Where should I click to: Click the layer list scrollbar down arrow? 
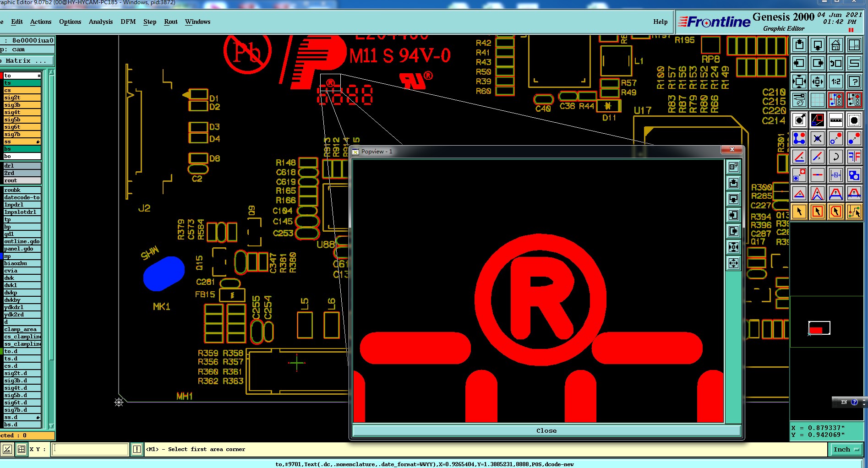[51, 426]
